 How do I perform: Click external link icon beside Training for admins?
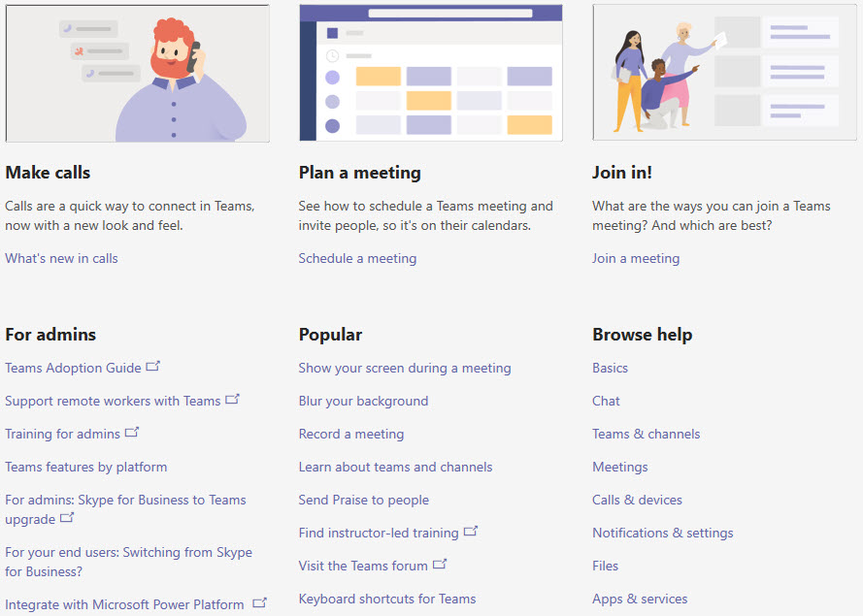click(x=132, y=432)
